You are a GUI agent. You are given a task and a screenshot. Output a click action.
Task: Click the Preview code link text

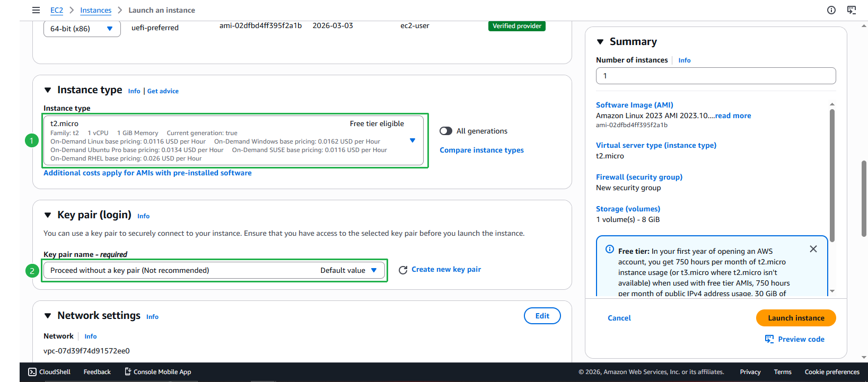click(801, 339)
